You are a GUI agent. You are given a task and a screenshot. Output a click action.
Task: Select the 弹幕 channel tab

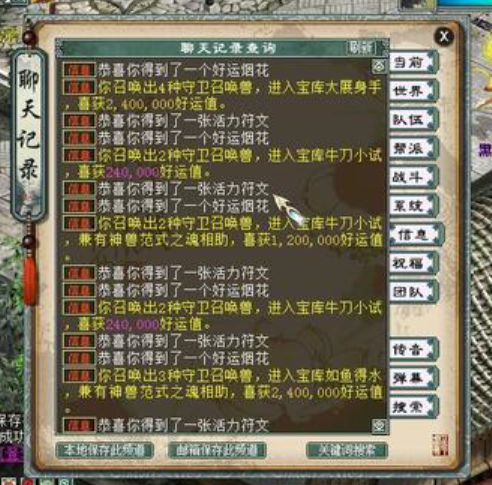pyautogui.click(x=413, y=378)
